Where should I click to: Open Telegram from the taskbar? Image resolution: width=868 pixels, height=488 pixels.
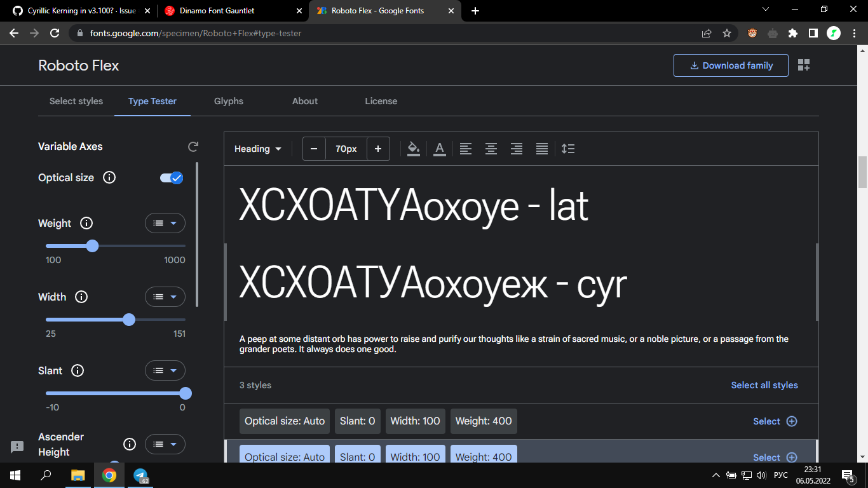[140, 475]
